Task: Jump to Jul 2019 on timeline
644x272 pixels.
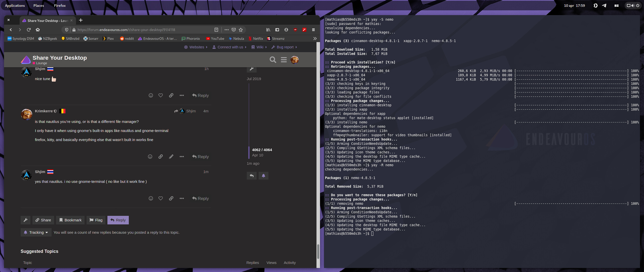Action: (254, 79)
